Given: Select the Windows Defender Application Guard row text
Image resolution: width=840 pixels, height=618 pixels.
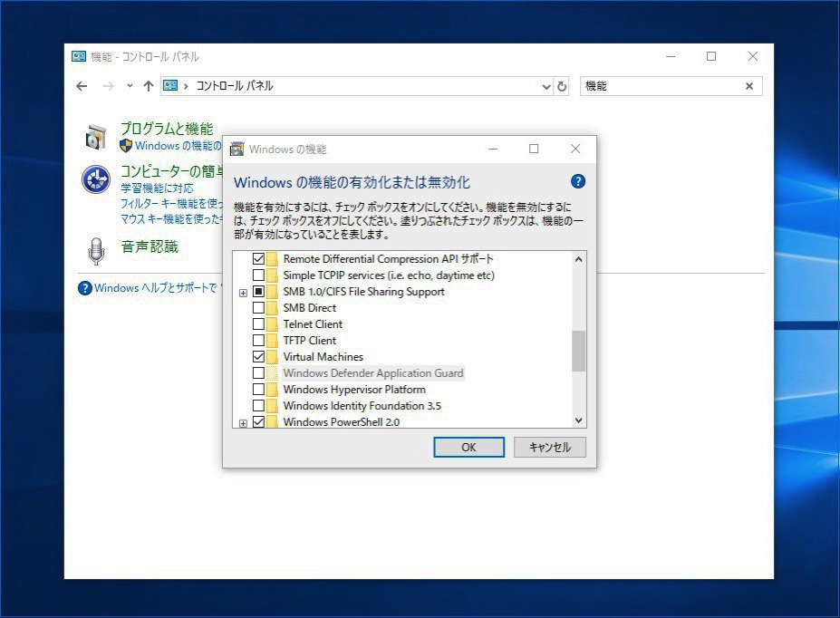Looking at the screenshot, I should tap(373, 372).
